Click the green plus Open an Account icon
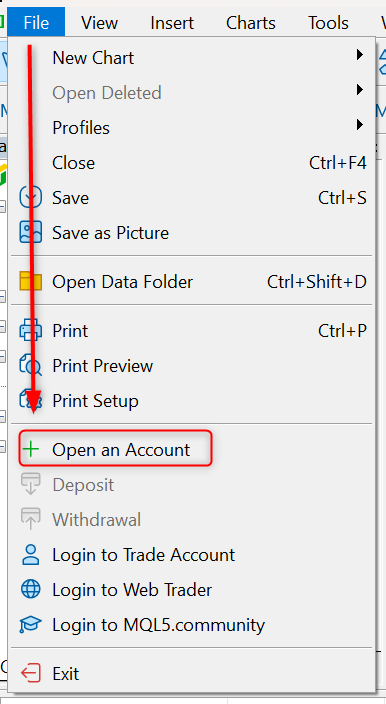This screenshot has height=704, width=386. pyautogui.click(x=31, y=449)
